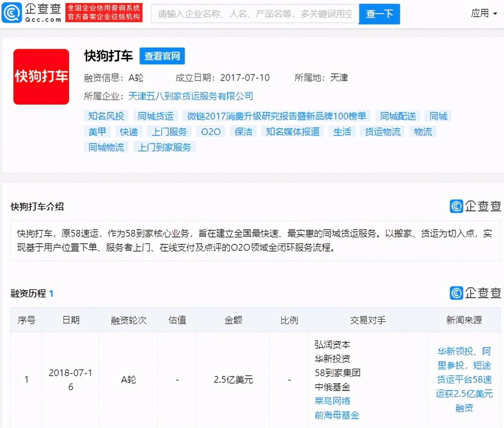Click the 查看官网 button
Viewport: 504px width, 428px height.
[162, 56]
